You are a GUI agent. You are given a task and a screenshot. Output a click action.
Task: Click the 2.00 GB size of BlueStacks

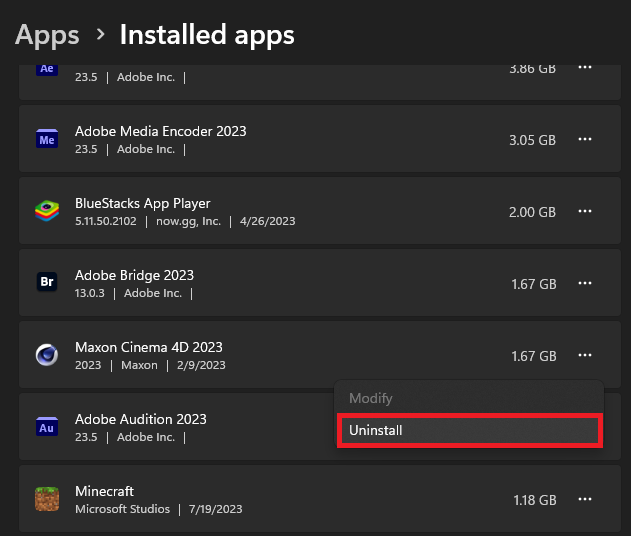(532, 212)
